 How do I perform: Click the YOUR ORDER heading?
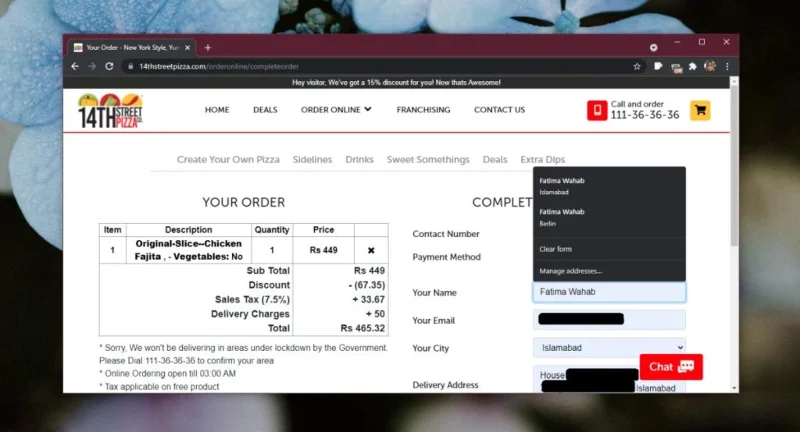coord(243,202)
